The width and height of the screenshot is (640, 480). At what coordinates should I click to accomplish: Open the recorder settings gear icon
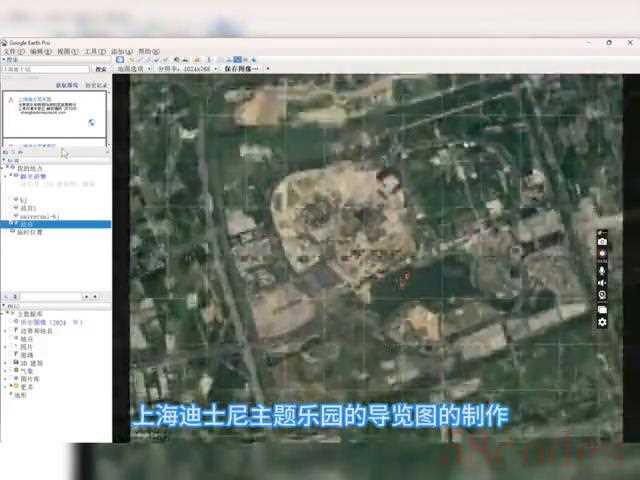602,322
